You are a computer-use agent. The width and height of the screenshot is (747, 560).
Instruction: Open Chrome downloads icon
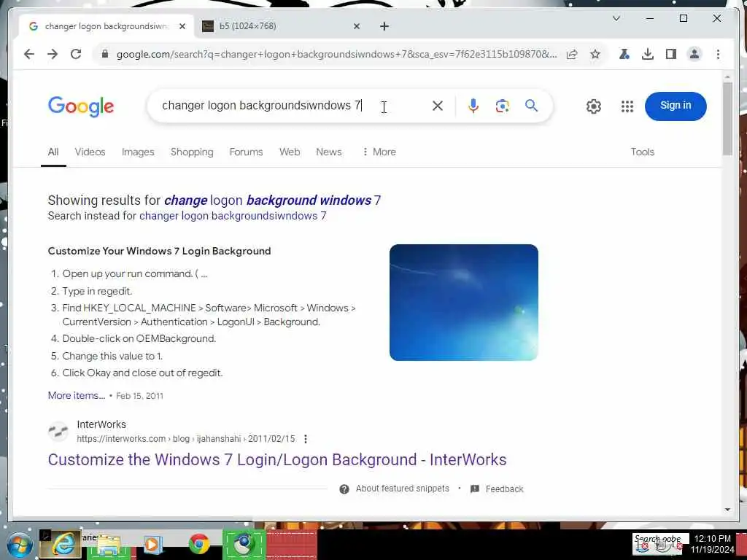[x=648, y=54]
